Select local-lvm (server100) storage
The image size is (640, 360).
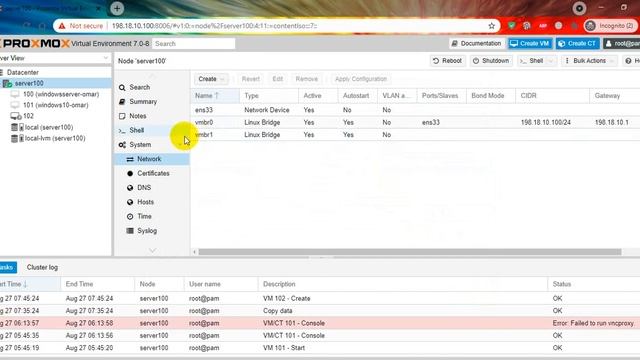coord(55,138)
